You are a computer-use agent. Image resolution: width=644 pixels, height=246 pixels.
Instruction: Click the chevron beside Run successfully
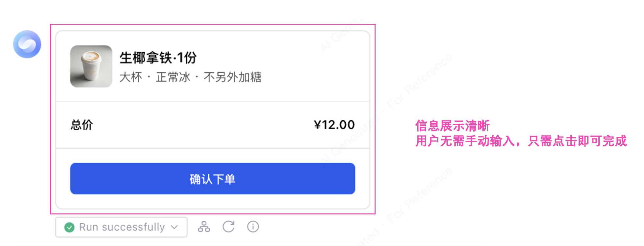click(x=174, y=227)
